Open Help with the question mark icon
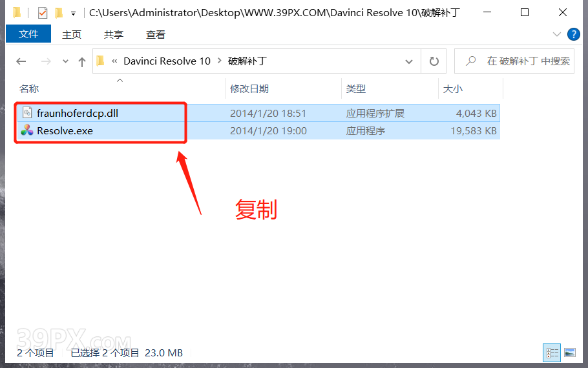Image resolution: width=588 pixels, height=368 pixels. click(573, 34)
